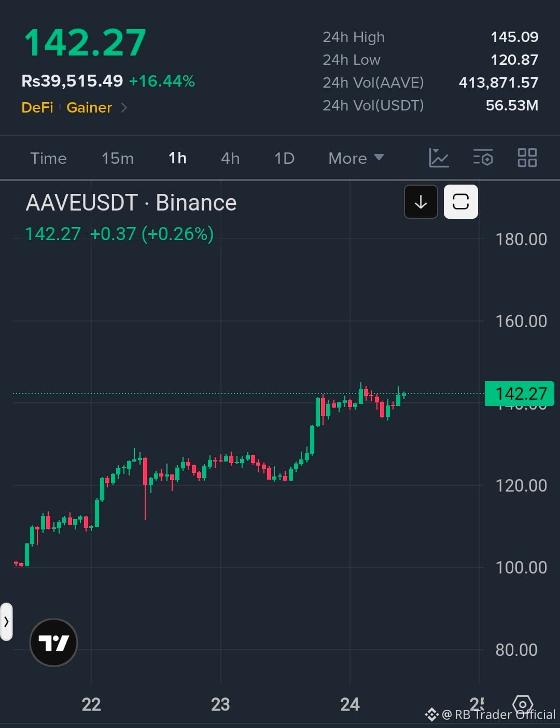Viewport: 560px width, 728px height.
Task: Toggle the fullscreen chart button
Action: (x=461, y=202)
